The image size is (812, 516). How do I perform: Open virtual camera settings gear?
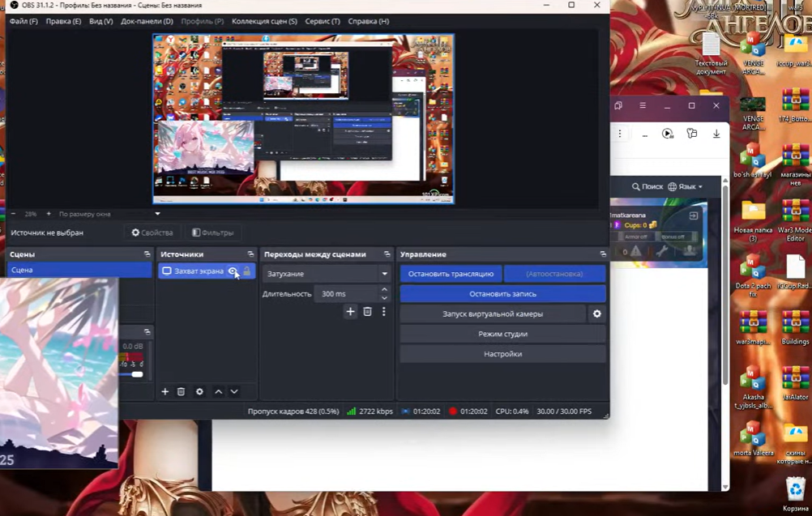[597, 313]
